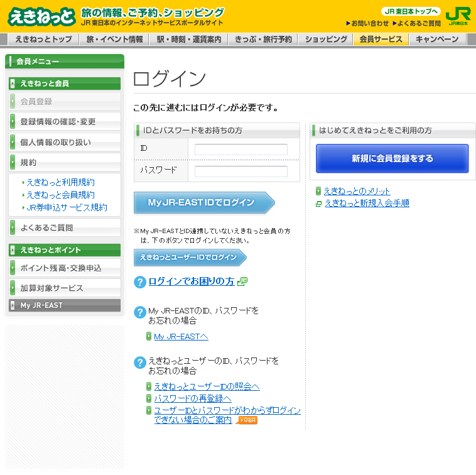Select 登録情報の確認・変更 sidebar item
The image size is (476, 475).
65,121
